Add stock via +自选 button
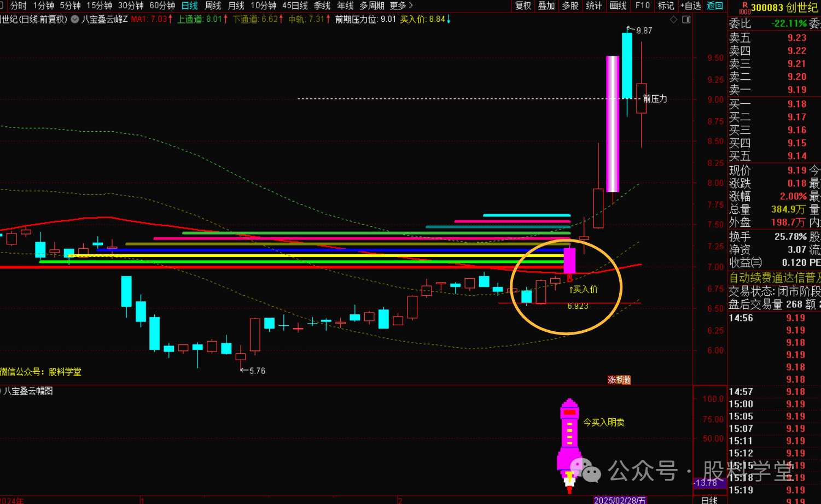 pyautogui.click(x=690, y=5)
